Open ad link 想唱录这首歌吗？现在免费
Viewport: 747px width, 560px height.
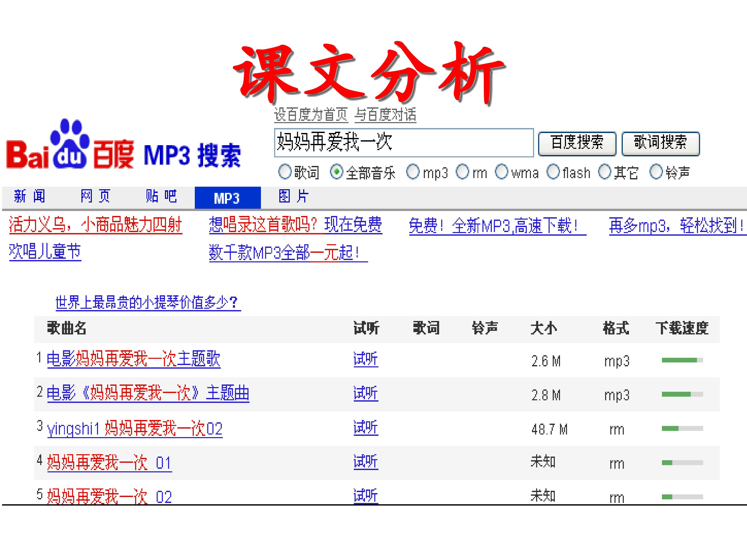295,225
